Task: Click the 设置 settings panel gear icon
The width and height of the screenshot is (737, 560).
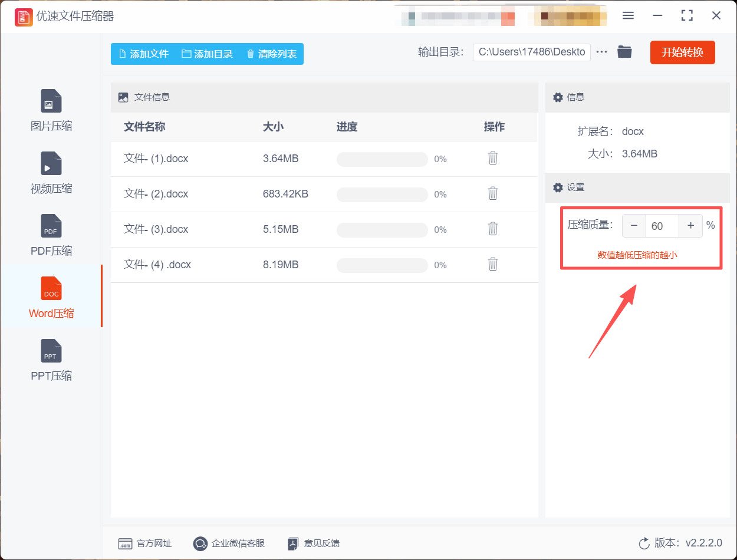Action: [558, 187]
